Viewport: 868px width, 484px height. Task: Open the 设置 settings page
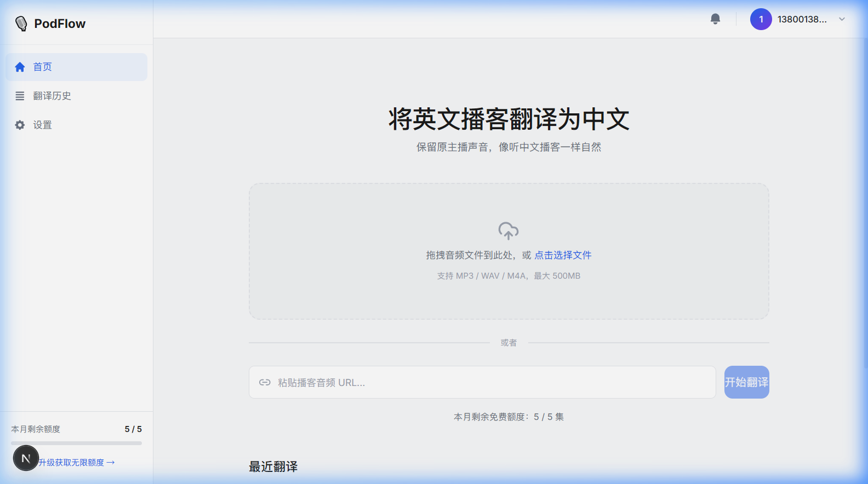(76, 125)
